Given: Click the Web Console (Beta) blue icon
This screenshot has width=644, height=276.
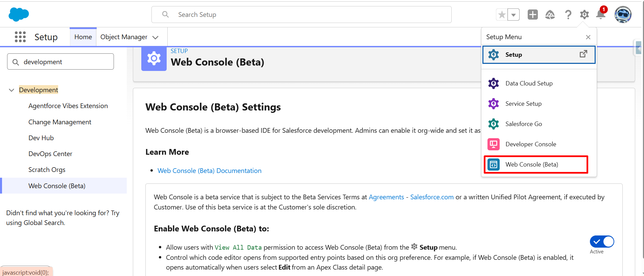Looking at the screenshot, I should coord(494,165).
